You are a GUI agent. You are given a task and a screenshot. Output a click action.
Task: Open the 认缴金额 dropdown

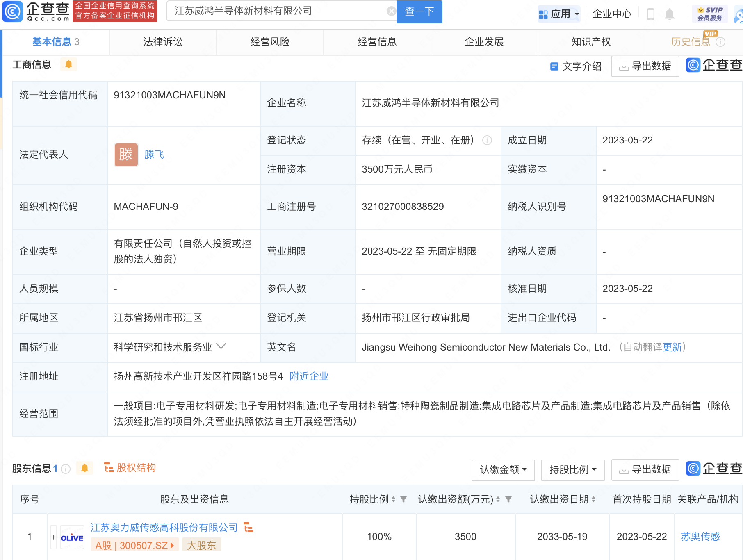point(503,470)
